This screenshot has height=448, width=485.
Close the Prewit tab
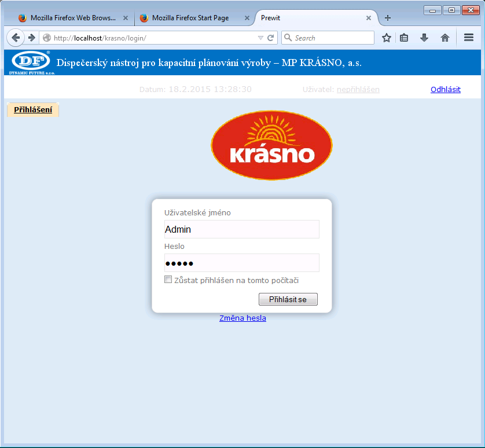(369, 18)
